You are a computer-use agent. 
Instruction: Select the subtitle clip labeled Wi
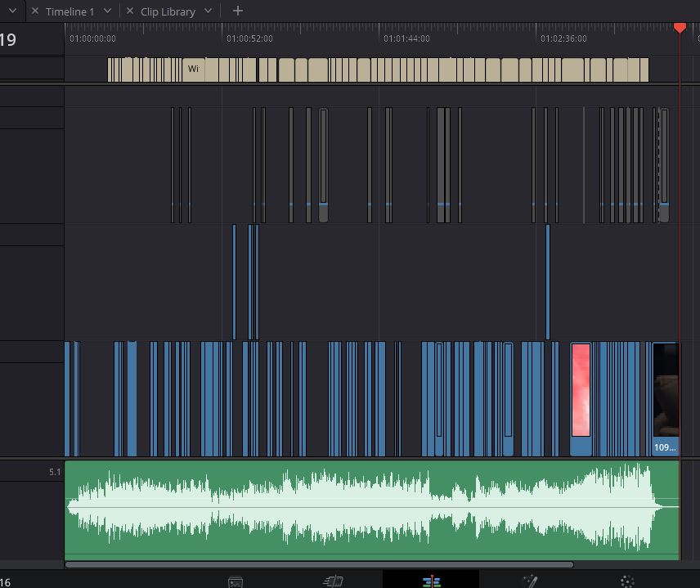pyautogui.click(x=193, y=70)
